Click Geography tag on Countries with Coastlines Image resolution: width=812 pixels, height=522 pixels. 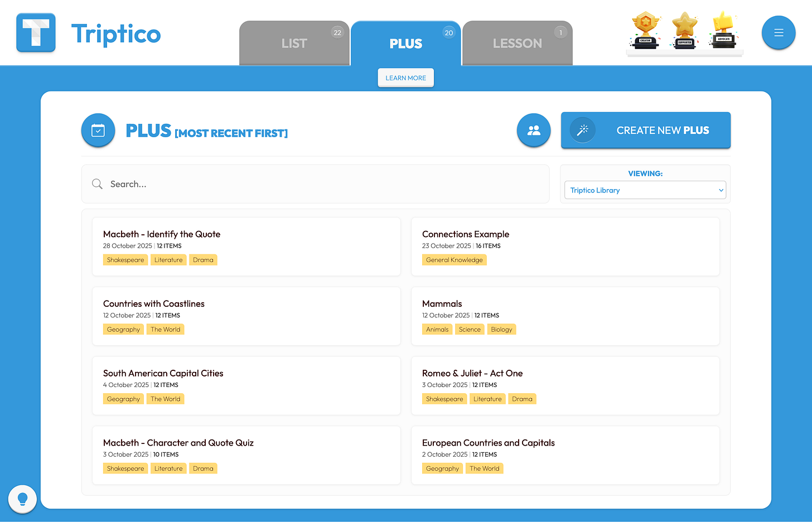[124, 330]
